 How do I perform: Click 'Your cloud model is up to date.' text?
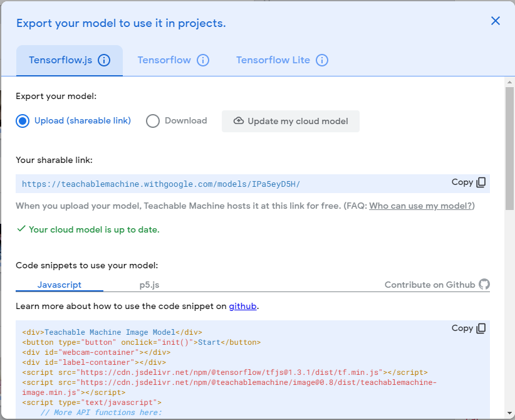[x=94, y=229]
